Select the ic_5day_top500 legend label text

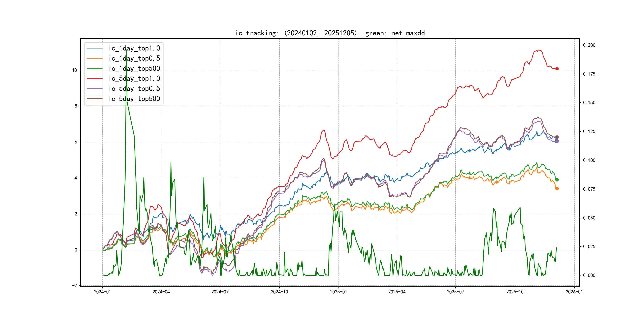[134, 99]
